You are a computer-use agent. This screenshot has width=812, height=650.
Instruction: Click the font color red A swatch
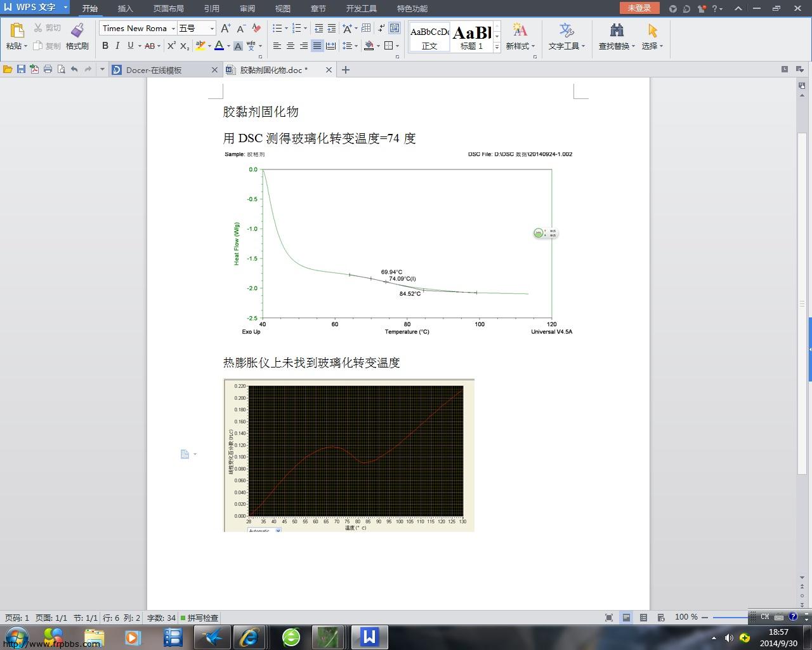(x=219, y=46)
